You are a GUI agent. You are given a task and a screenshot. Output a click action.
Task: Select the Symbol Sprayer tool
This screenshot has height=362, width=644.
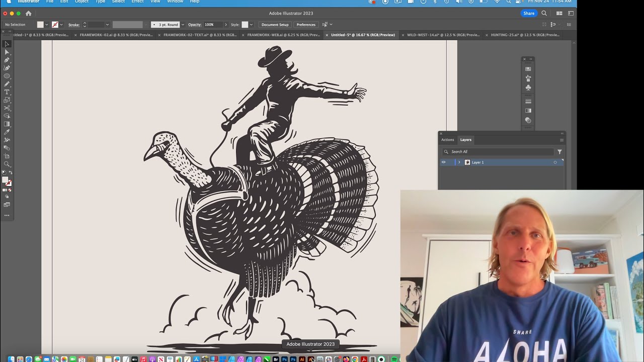7,140
